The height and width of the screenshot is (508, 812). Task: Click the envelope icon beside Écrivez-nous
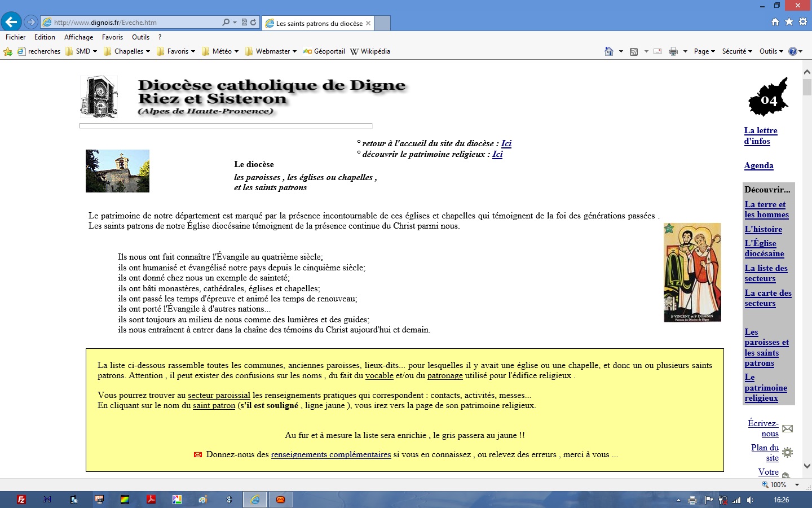point(787,428)
